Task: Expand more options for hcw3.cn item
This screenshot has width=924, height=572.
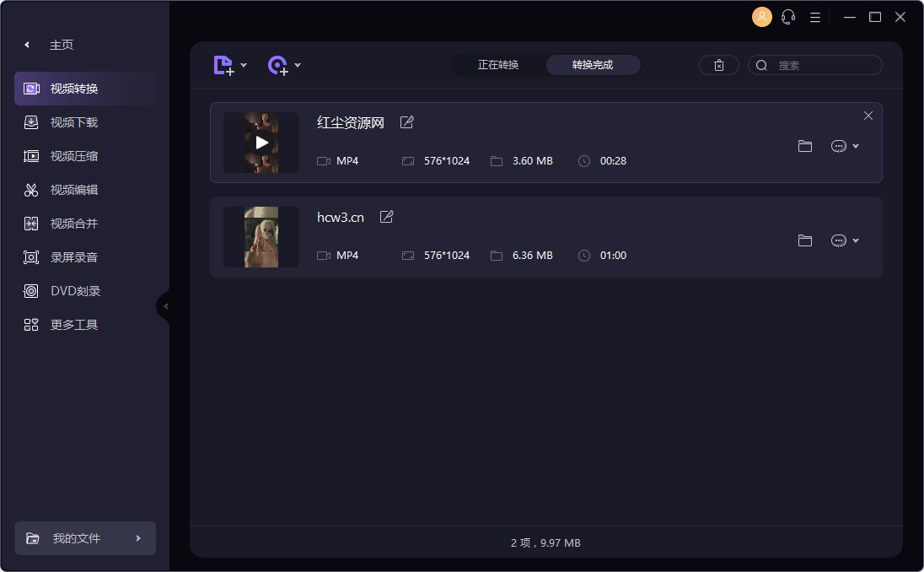Action: pos(845,240)
